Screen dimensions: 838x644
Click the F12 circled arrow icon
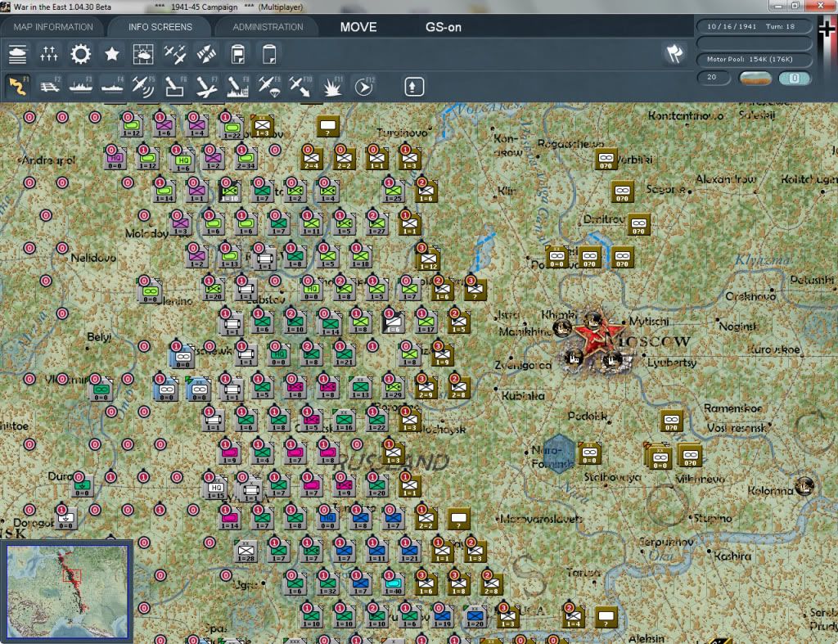(363, 86)
